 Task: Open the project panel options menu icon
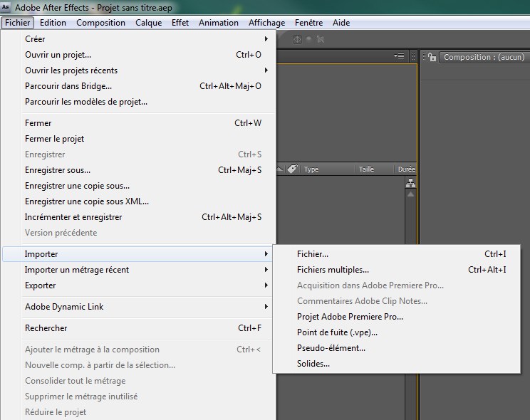(399, 56)
